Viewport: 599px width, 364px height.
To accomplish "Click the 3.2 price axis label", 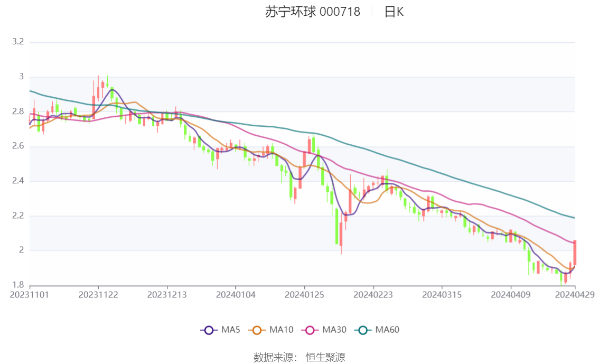I will click(18, 42).
